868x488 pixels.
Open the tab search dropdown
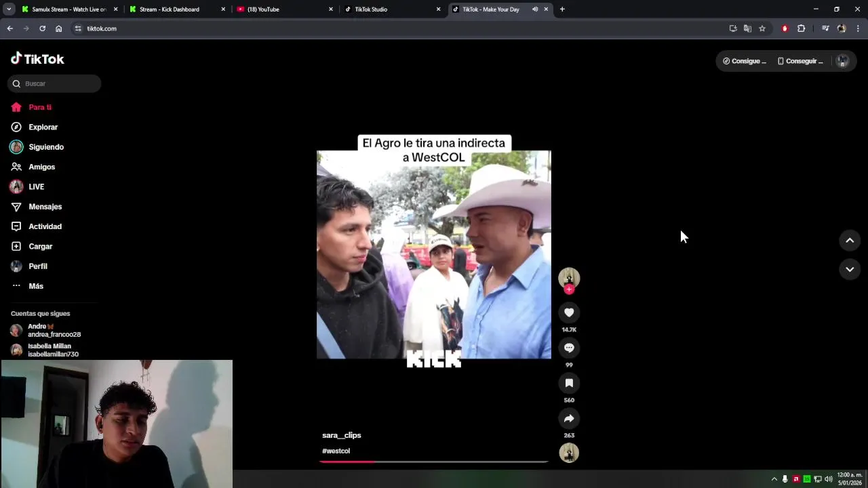point(9,9)
